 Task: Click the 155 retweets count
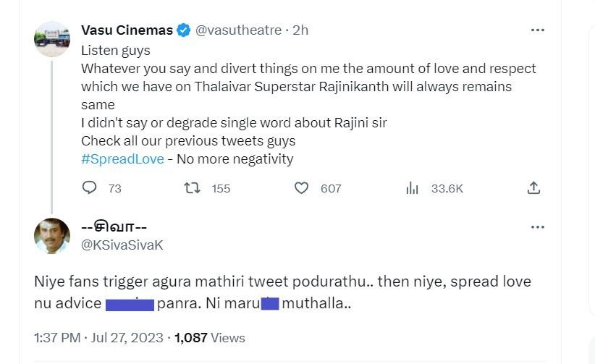[x=221, y=189]
